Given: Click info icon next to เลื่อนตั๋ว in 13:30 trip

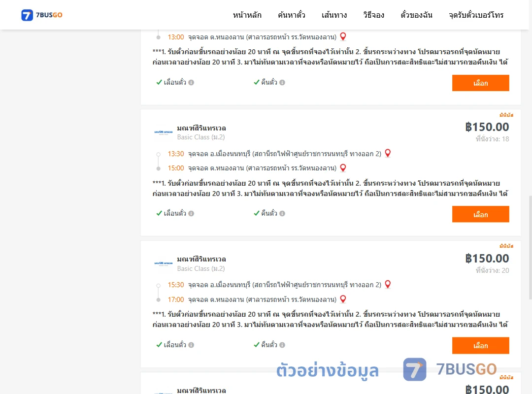Looking at the screenshot, I should 191,213.
